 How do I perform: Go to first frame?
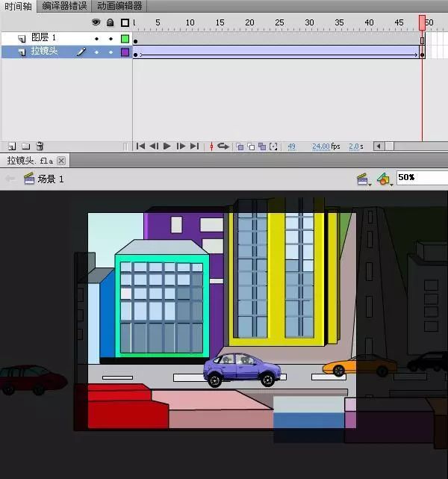(x=140, y=146)
